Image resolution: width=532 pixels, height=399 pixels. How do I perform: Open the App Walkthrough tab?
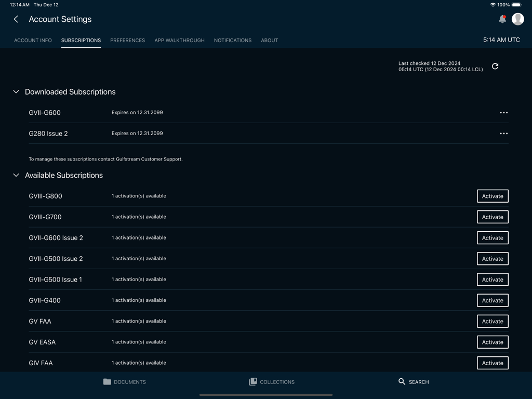click(x=179, y=40)
